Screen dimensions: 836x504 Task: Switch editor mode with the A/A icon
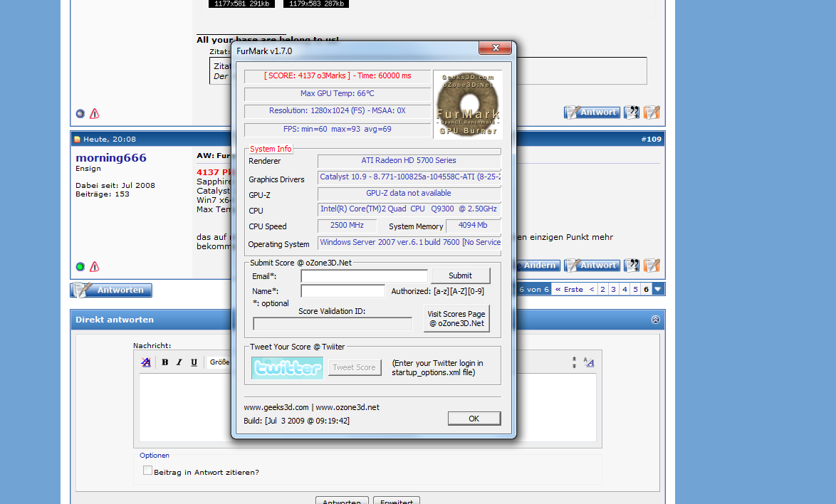pyautogui.click(x=589, y=362)
